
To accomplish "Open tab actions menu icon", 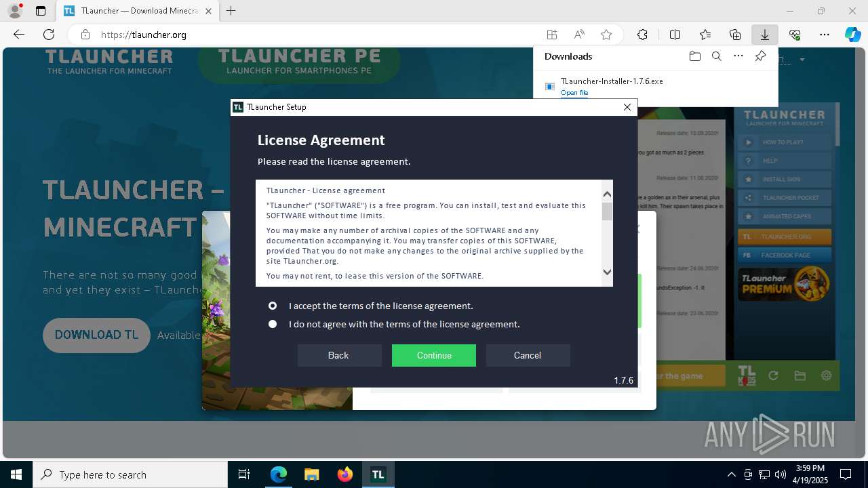I will (41, 11).
